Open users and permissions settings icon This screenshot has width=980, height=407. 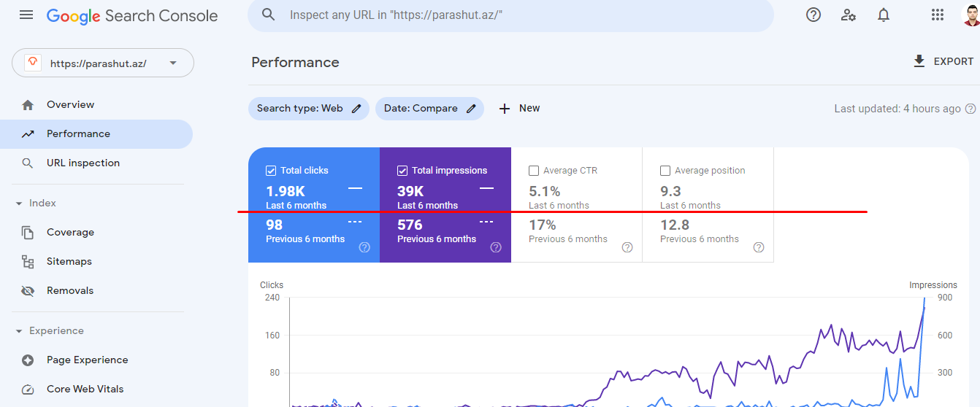(849, 15)
